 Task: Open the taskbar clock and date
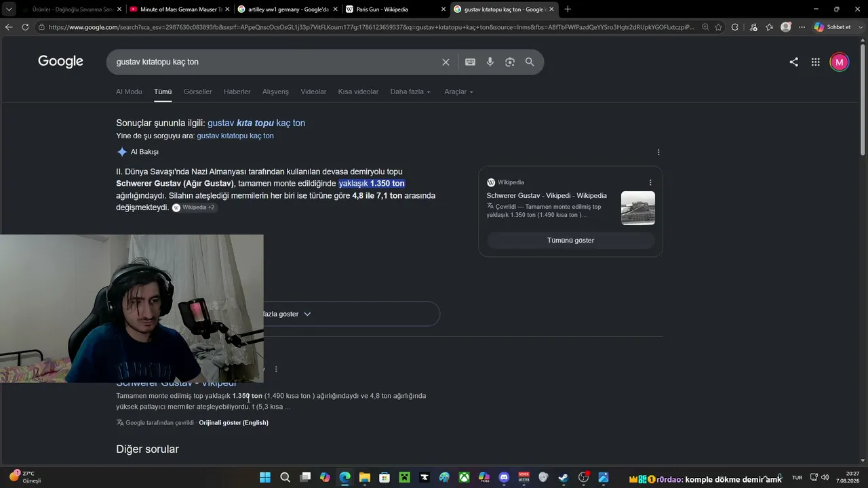[x=848, y=477]
